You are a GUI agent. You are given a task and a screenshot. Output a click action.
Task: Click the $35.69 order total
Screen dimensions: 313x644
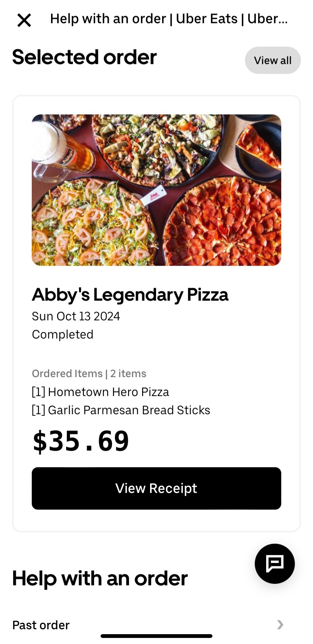click(81, 441)
